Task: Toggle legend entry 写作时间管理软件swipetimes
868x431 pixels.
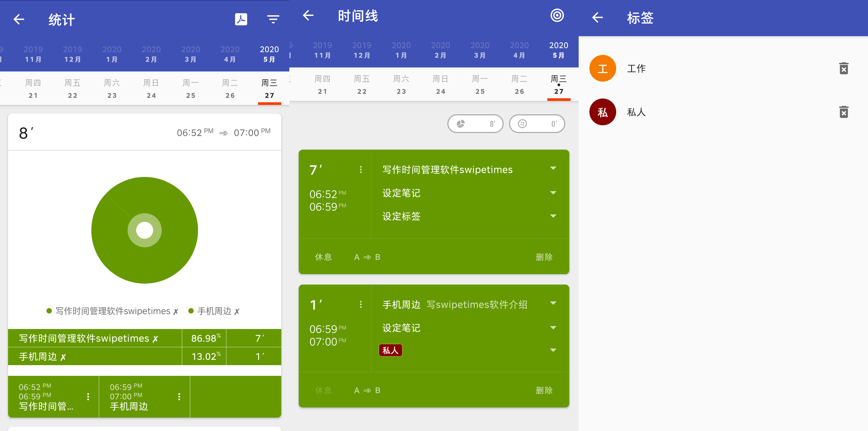Action: point(113,311)
